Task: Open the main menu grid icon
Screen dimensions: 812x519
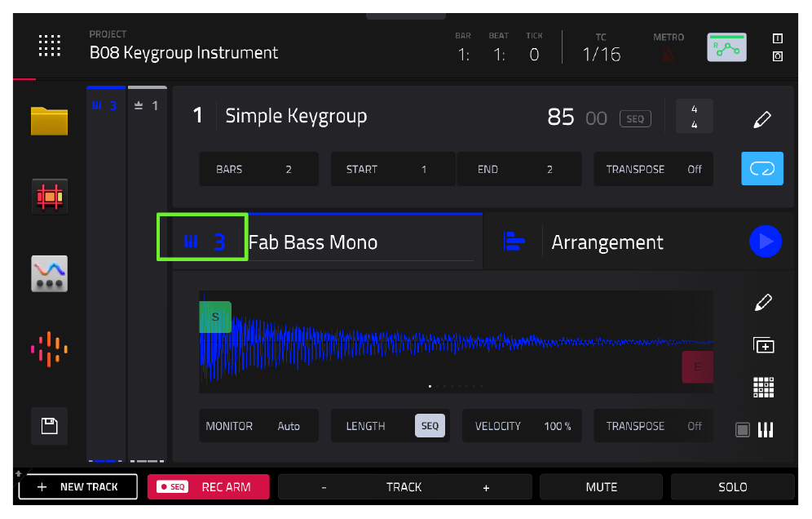Action: point(49,46)
